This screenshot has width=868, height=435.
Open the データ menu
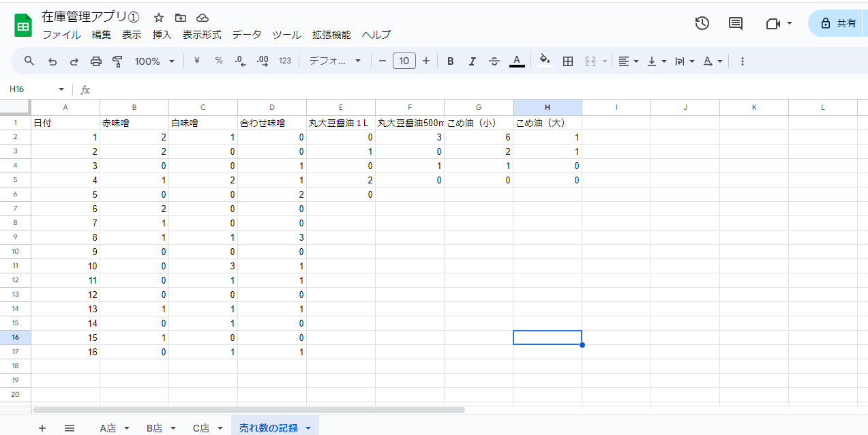[245, 35]
